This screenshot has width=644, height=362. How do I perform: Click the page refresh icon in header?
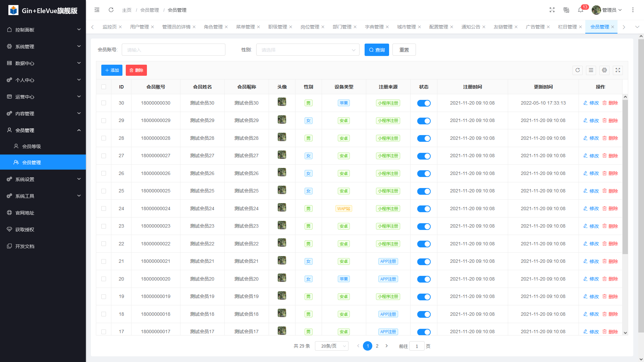coord(111,10)
